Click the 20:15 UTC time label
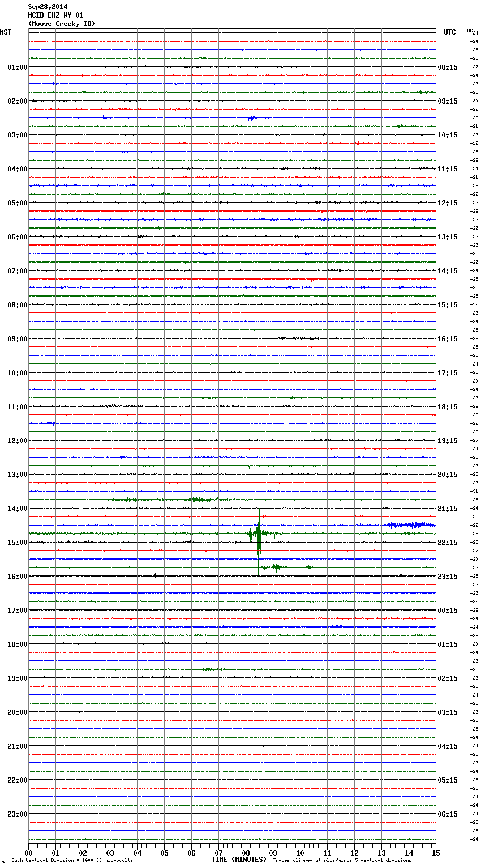Image resolution: width=481 pixels, height=868 pixels. 448,475
